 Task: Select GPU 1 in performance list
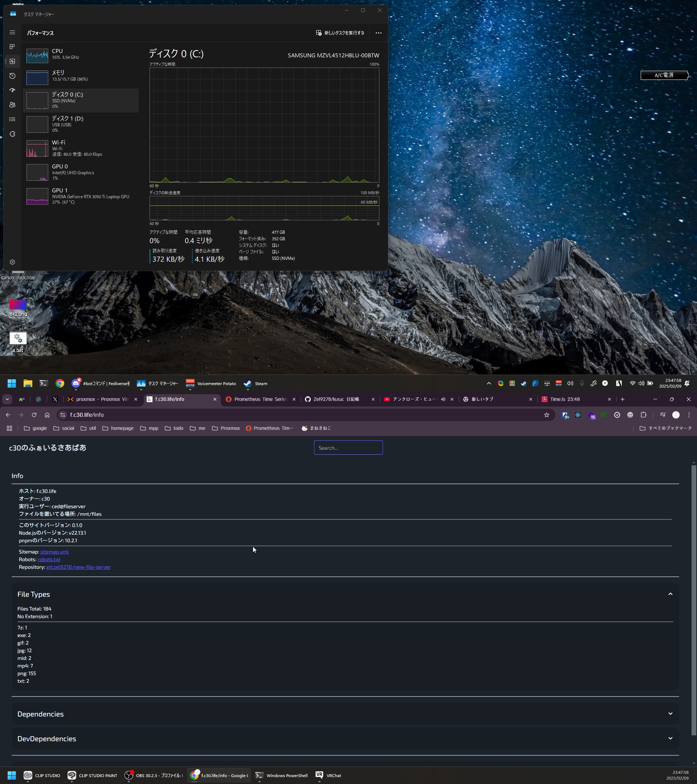81,196
